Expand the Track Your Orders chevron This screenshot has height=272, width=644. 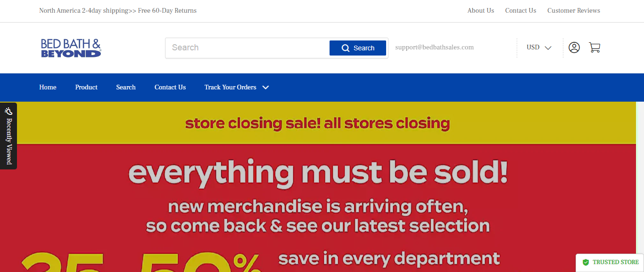(x=265, y=88)
